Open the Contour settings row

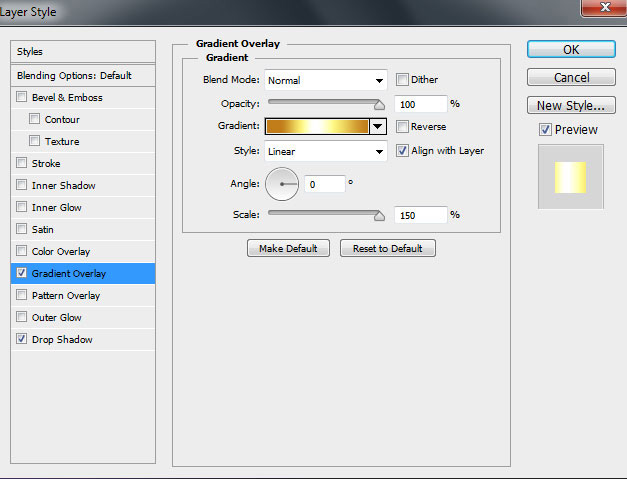83,120
